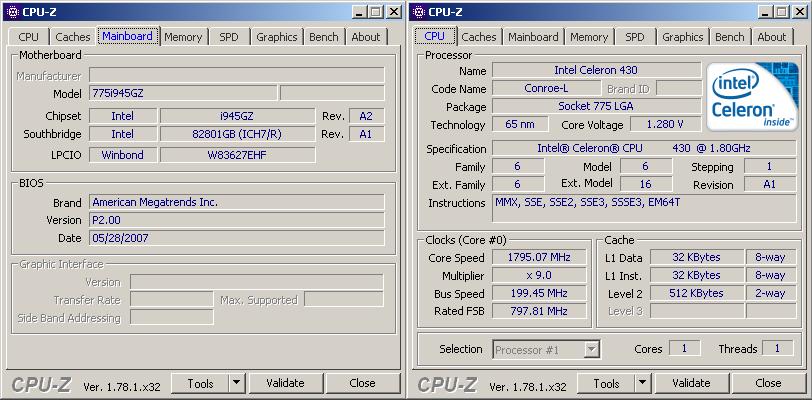Click LPCIO value W83627EHF
The height and width of the screenshot is (400, 812).
(237, 155)
